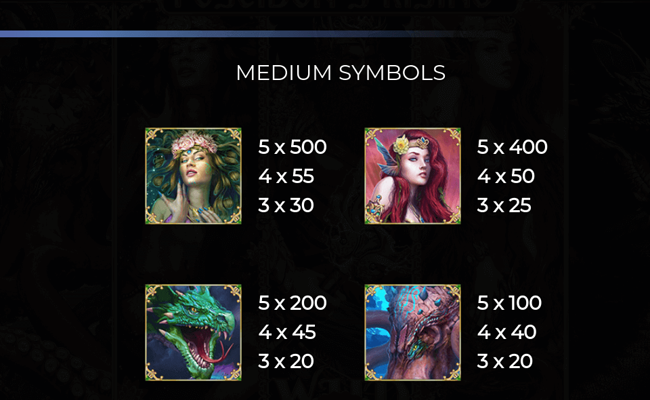
Task: Click the green-haired flower crown nymph symbol
Action: click(x=193, y=176)
